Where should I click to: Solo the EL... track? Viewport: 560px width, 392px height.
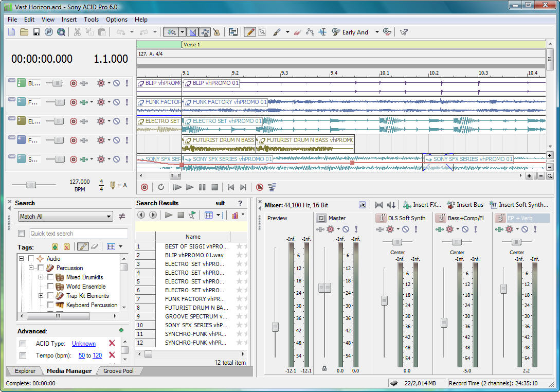click(127, 121)
